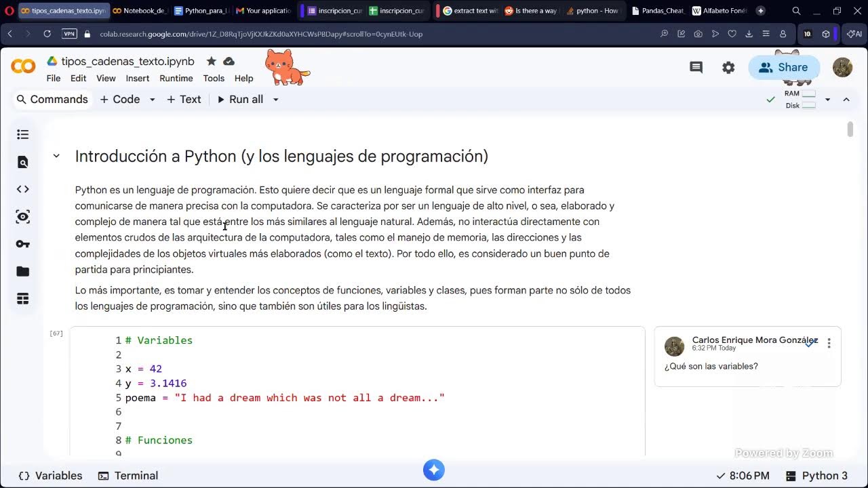The image size is (868, 488).
Task: Open the data inspector eye sidebar icon
Action: pyautogui.click(x=22, y=217)
